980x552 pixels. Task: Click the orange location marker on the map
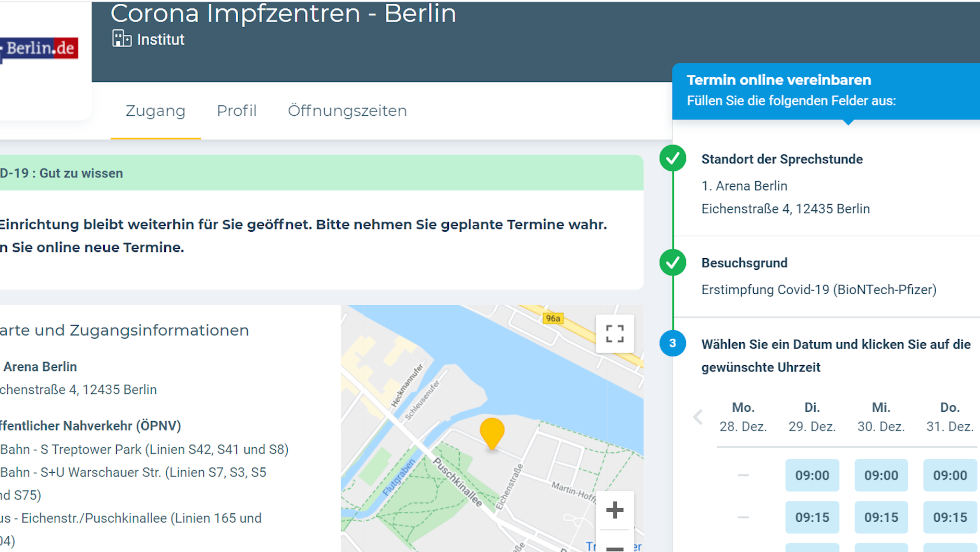click(x=492, y=433)
